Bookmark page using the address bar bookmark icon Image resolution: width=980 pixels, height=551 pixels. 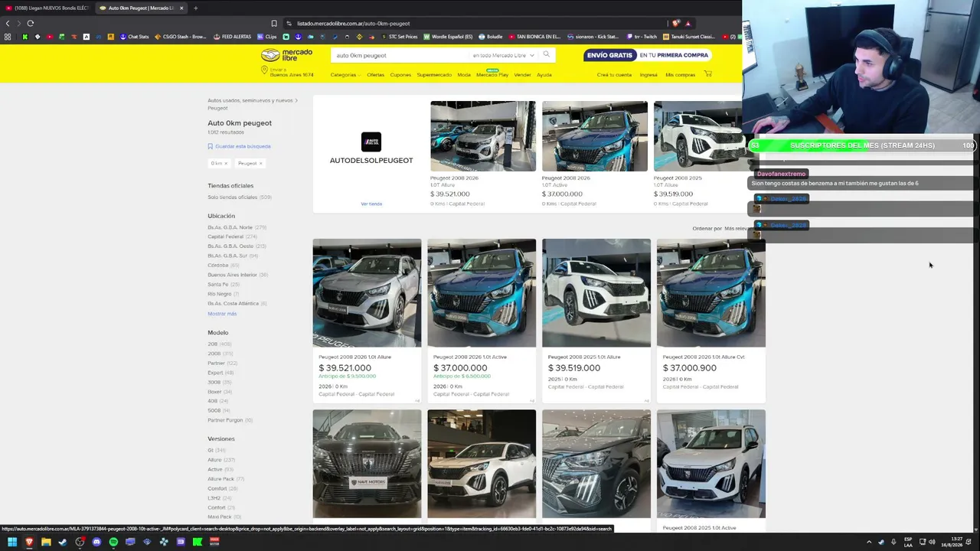(x=273, y=23)
